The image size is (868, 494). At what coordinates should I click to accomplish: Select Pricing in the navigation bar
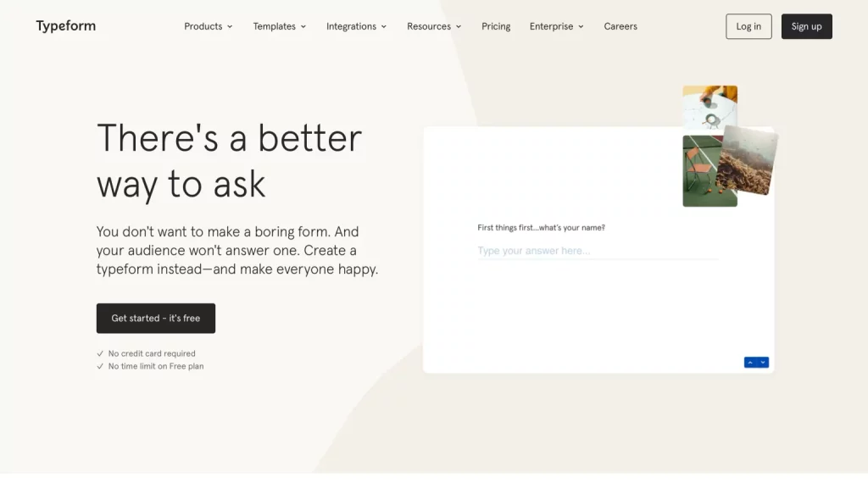coord(496,26)
